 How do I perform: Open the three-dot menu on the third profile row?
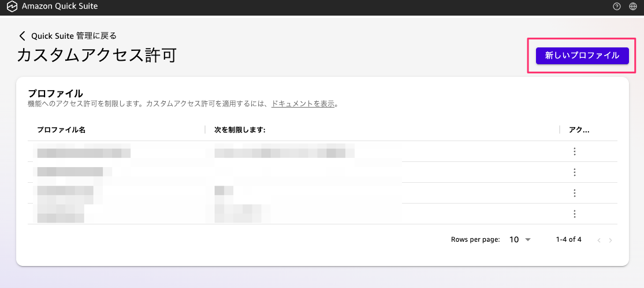point(574,193)
